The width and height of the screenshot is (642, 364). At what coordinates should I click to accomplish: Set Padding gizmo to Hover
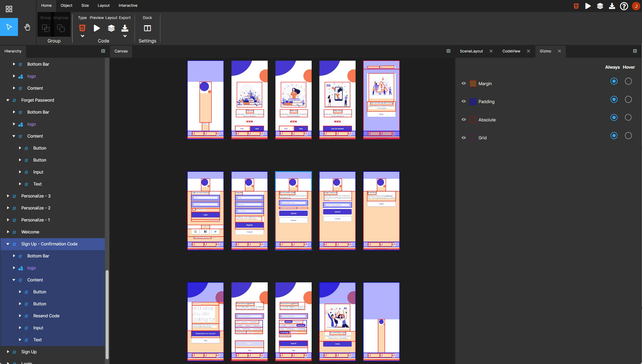click(x=628, y=100)
